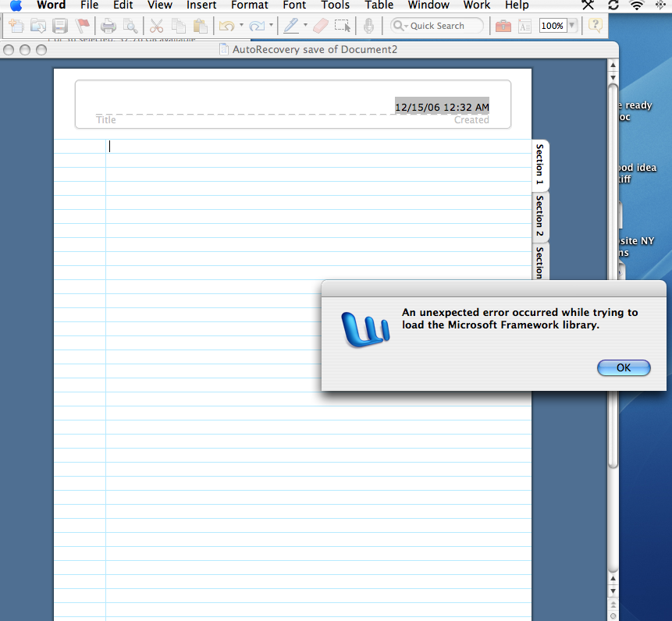This screenshot has width=672, height=621.
Task: Select the selection marquee tool
Action: click(x=343, y=26)
